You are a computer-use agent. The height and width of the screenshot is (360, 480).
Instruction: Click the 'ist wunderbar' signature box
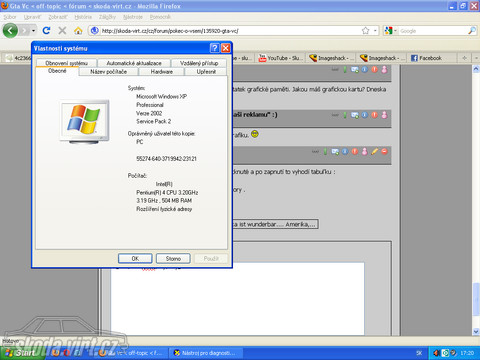[275, 224]
